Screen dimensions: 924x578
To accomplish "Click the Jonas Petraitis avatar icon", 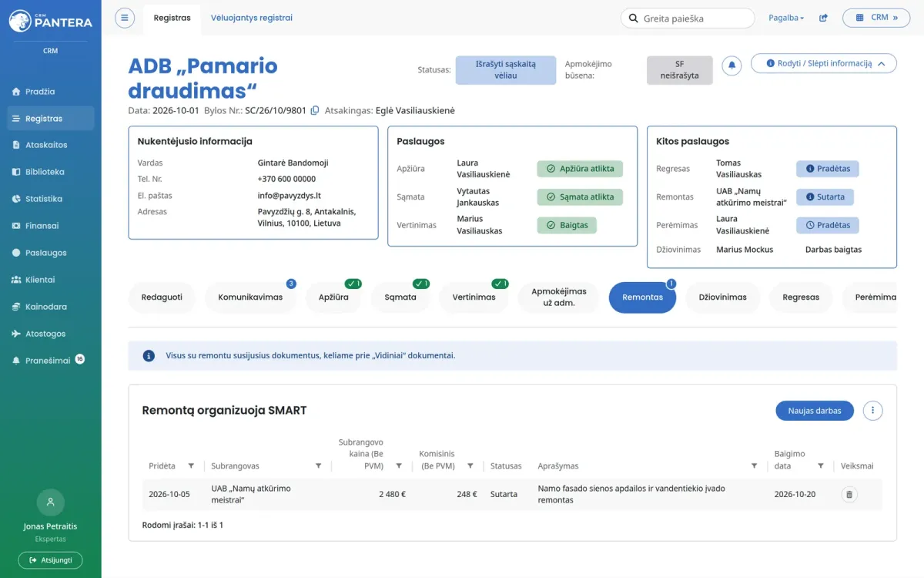I will 51,502.
